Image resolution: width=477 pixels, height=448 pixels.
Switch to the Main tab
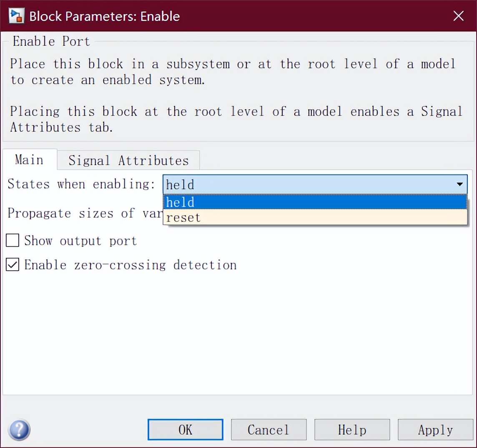point(29,160)
